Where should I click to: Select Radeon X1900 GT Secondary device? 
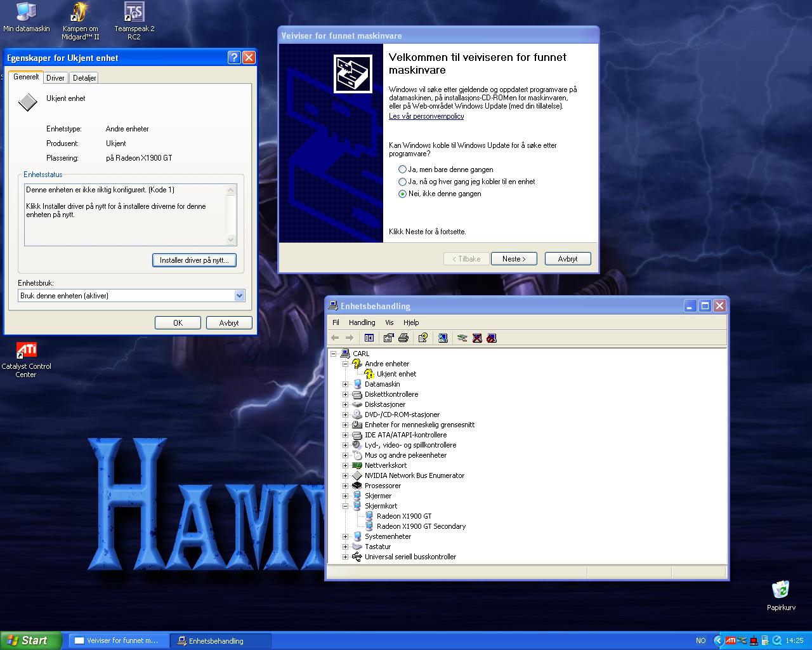tap(421, 526)
